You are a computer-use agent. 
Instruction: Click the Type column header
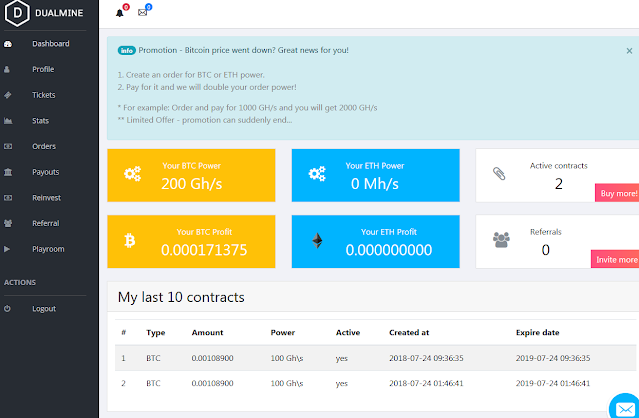tap(156, 332)
